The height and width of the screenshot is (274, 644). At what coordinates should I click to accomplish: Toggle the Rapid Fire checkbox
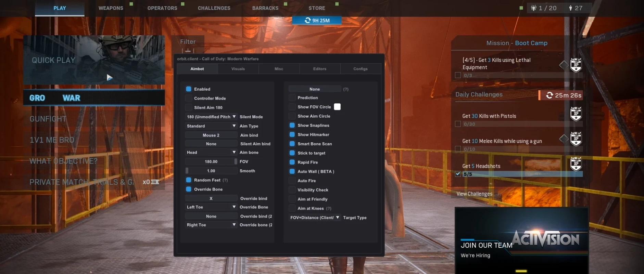(x=292, y=162)
